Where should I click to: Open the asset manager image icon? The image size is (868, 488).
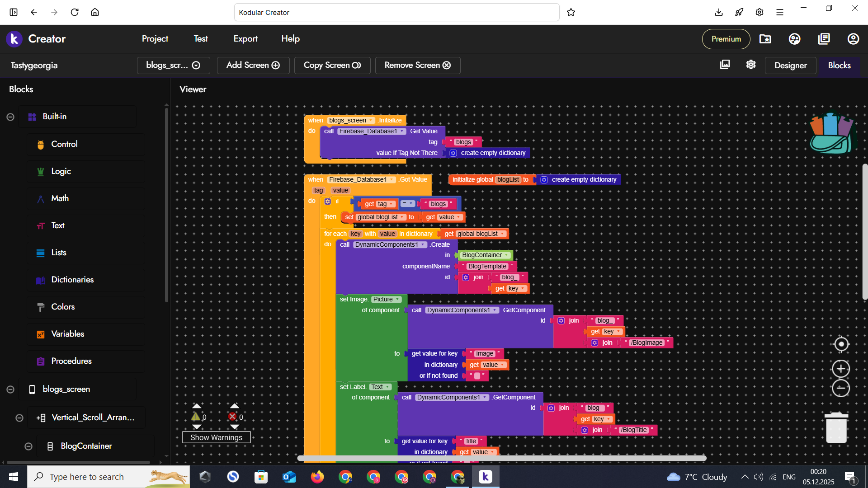point(725,65)
